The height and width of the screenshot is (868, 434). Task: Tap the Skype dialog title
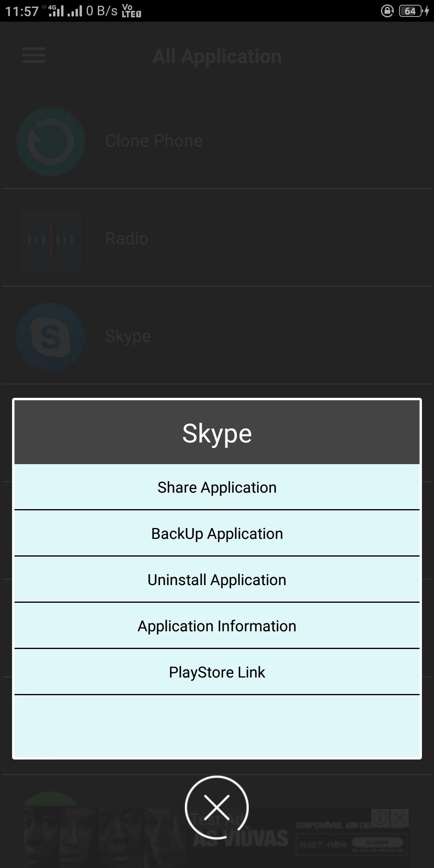pos(217,433)
